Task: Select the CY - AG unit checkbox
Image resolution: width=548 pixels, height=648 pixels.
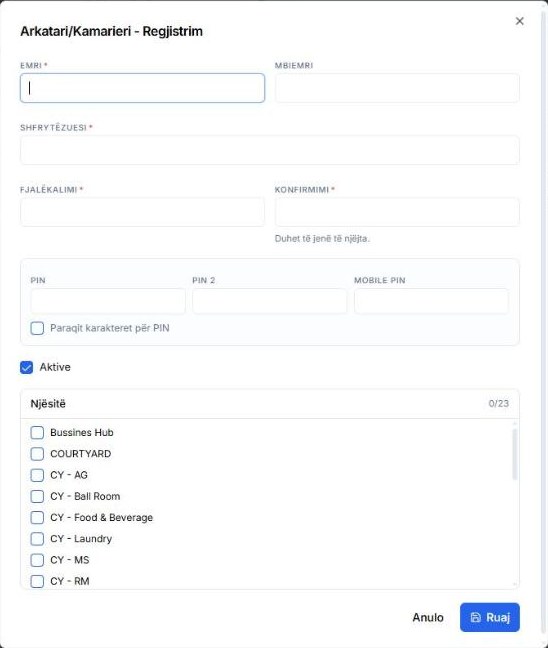Action: click(37, 475)
